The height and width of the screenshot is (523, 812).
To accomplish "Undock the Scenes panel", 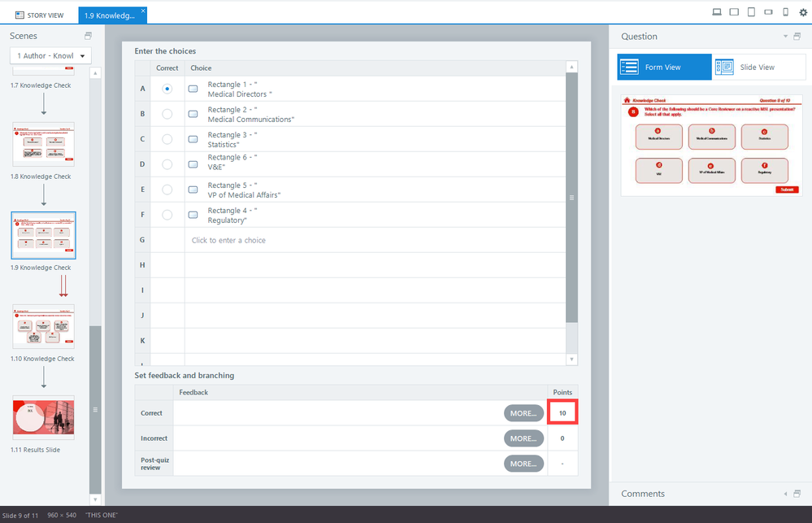I will 88,36.
